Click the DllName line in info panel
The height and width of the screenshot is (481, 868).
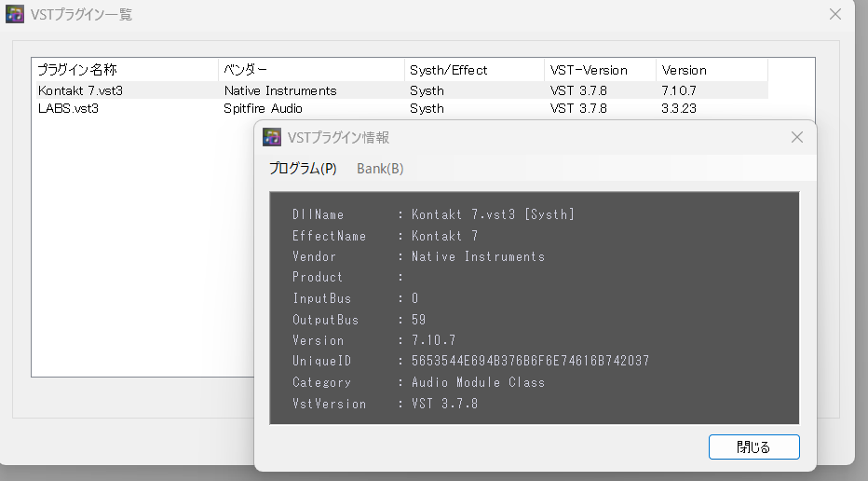coord(433,214)
